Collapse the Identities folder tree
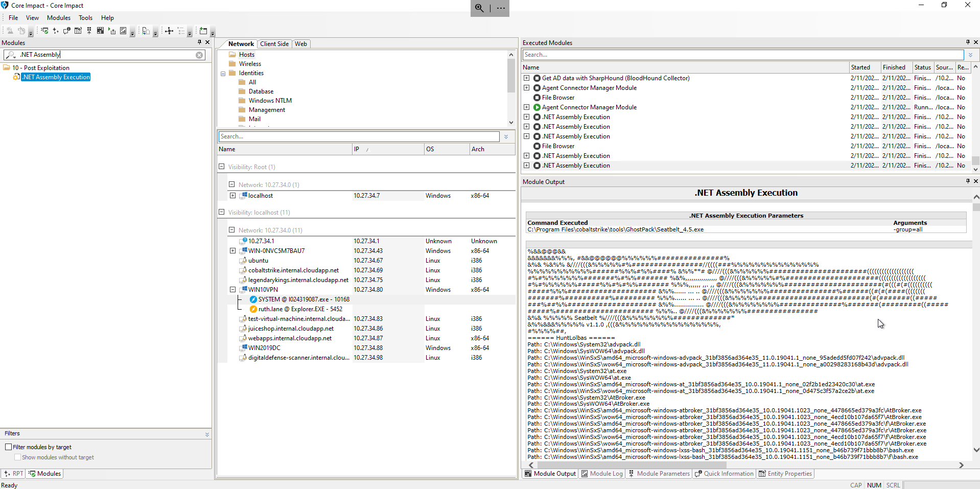Viewport: 980px width, 489px height. (x=223, y=74)
